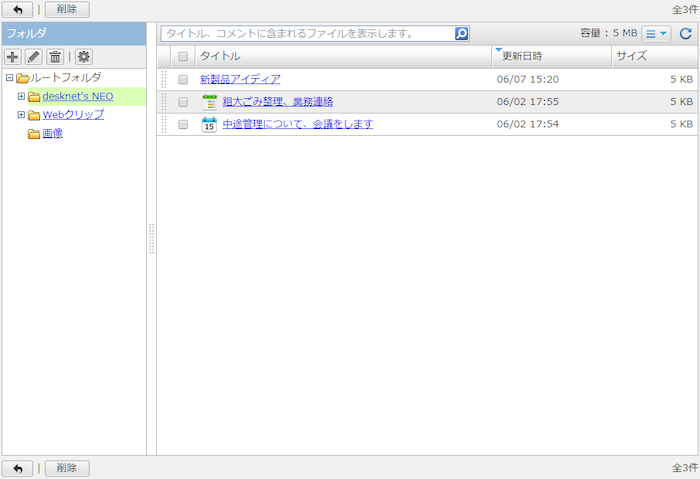Screen dimensions: 700x479
Task: Expand the desknet's NEO folder
Action: [21, 97]
